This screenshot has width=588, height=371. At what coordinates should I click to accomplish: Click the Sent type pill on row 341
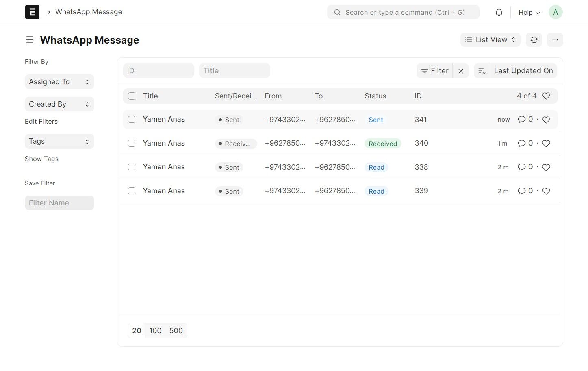pyautogui.click(x=229, y=120)
